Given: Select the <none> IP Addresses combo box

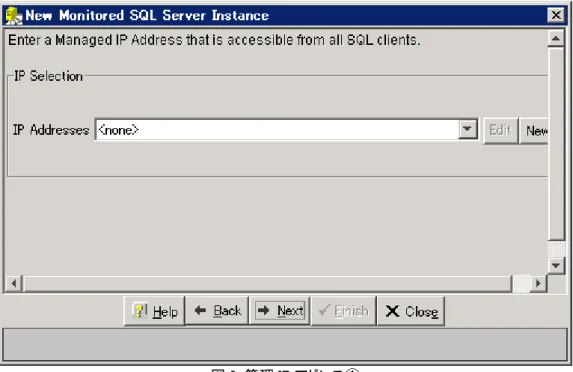Looking at the screenshot, I should point(286,129).
